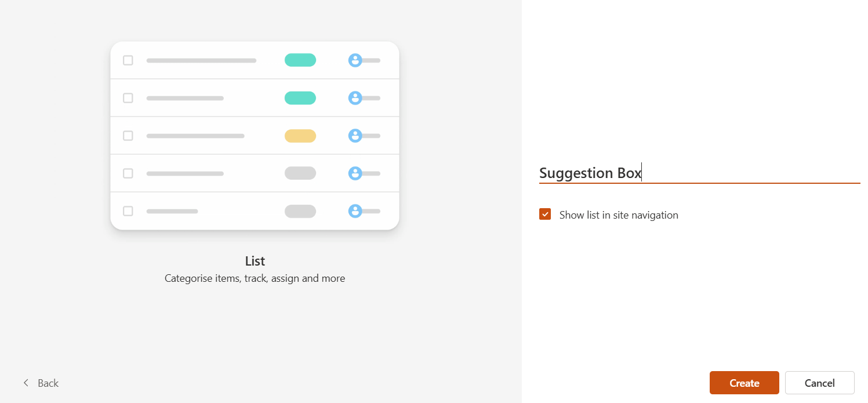Click the teal status pill in the second row
Image resolution: width=868 pixels, height=403 pixels.
[x=300, y=97]
